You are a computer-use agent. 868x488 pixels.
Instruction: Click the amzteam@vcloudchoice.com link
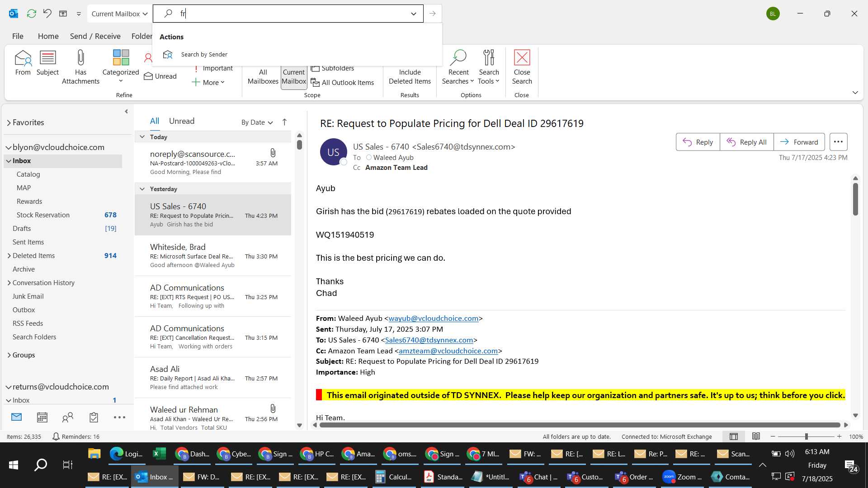tap(448, 351)
